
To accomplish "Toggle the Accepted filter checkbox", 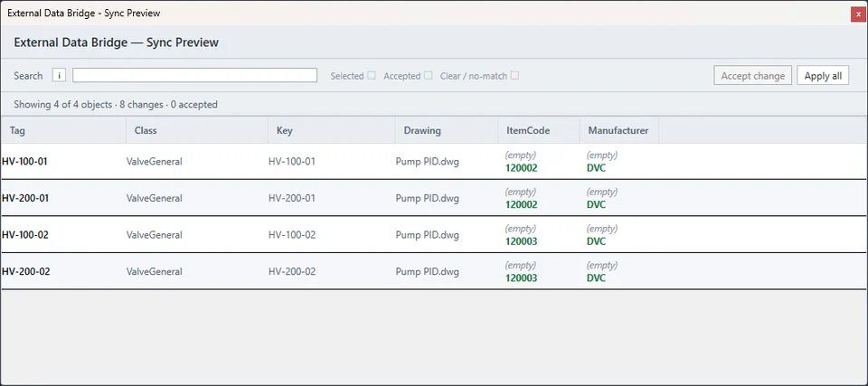I will pos(428,75).
